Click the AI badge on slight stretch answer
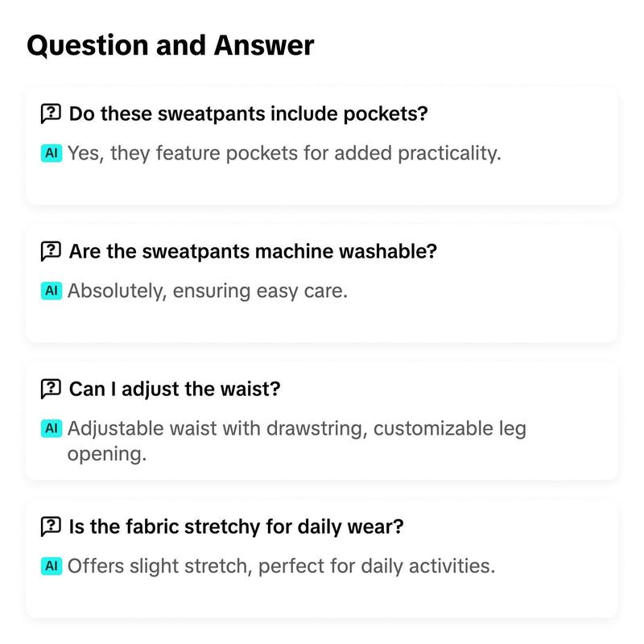 coord(52,566)
